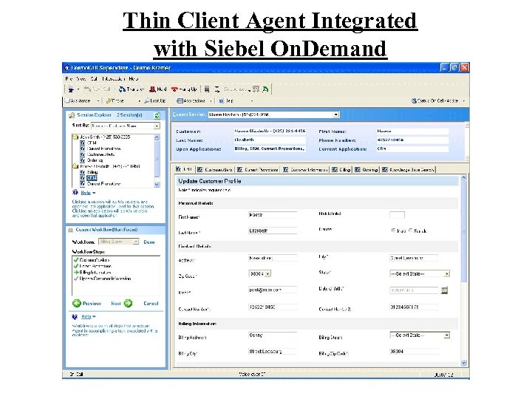Click the form scrollbar down arrow
Image resolution: width=532 pixels, height=399 pixels.
click(x=464, y=363)
